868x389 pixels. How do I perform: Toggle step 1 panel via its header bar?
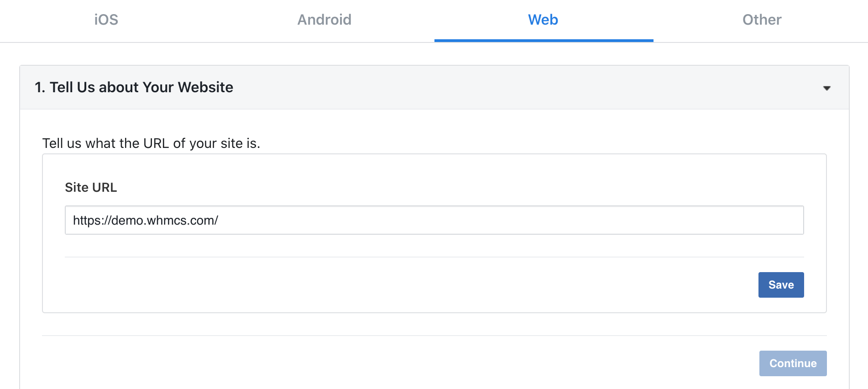(x=434, y=87)
